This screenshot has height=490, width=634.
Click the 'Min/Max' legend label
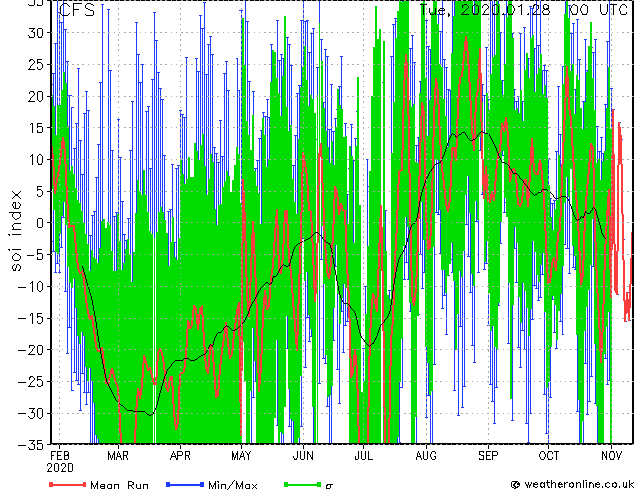point(232,485)
